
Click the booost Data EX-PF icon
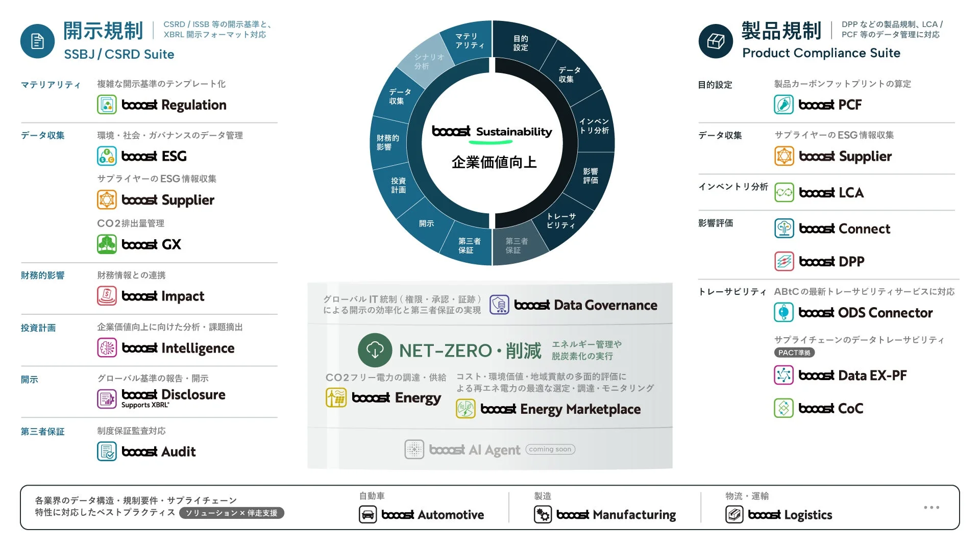(783, 375)
